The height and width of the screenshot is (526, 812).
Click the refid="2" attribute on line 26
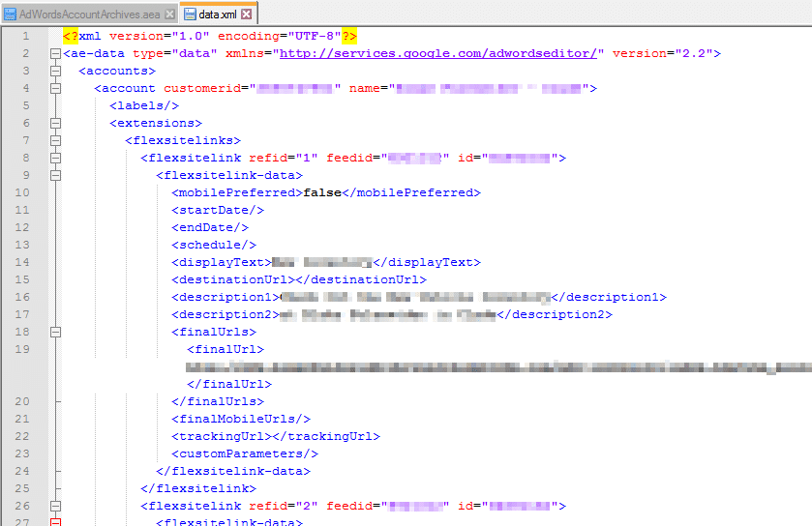click(284, 506)
